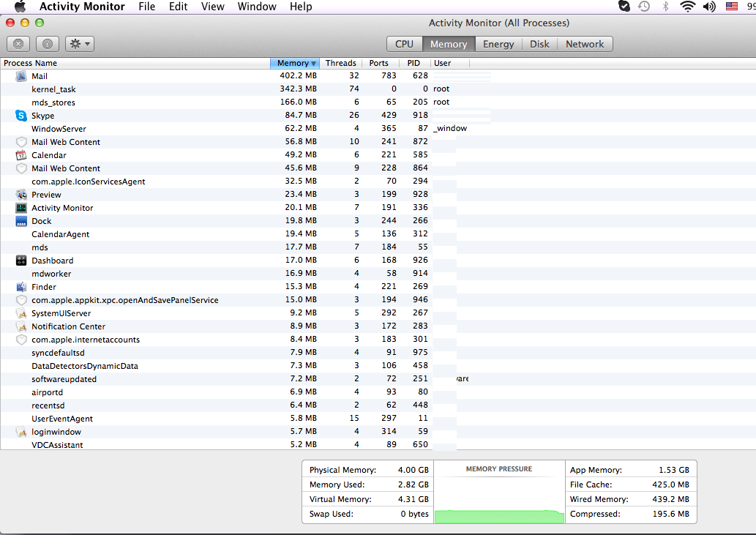Switch to the CPU tab

pos(405,44)
